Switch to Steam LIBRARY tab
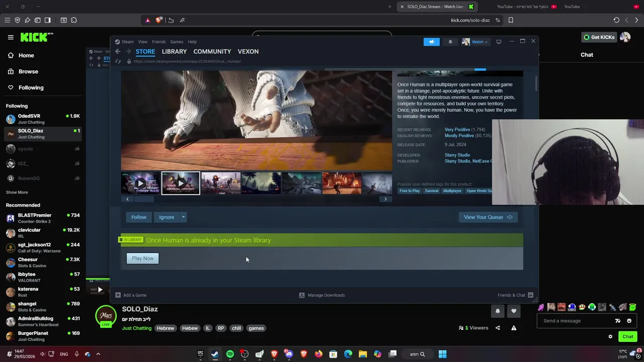This screenshot has width=644, height=362. point(174,51)
